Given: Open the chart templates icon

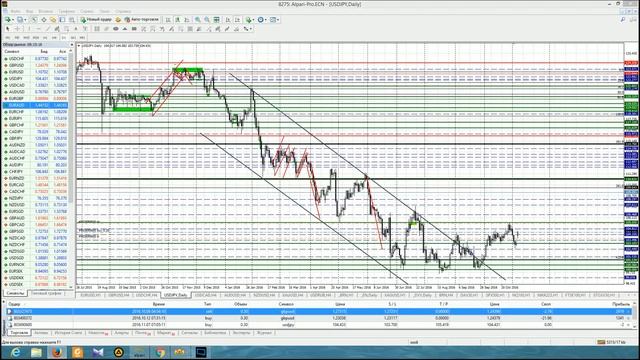Looking at the screenshot, I should point(272,20).
